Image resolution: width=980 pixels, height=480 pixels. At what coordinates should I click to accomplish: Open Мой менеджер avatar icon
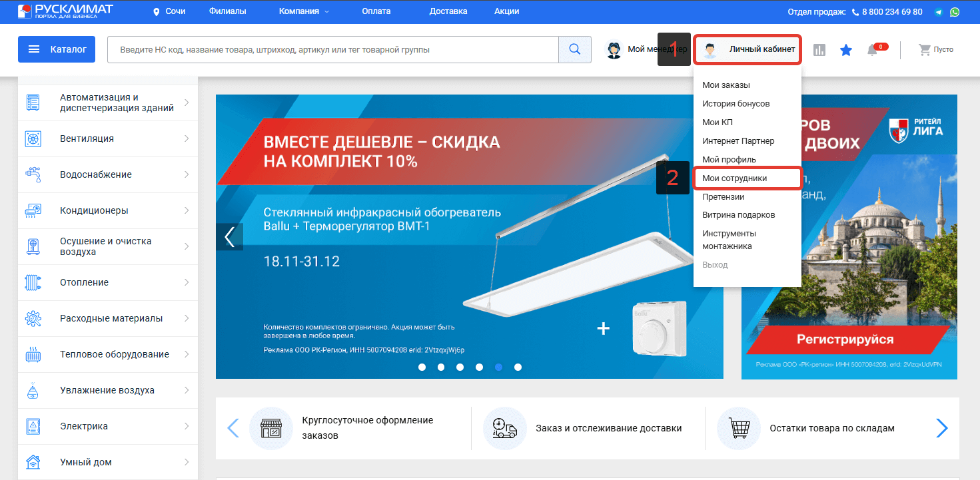coord(614,50)
